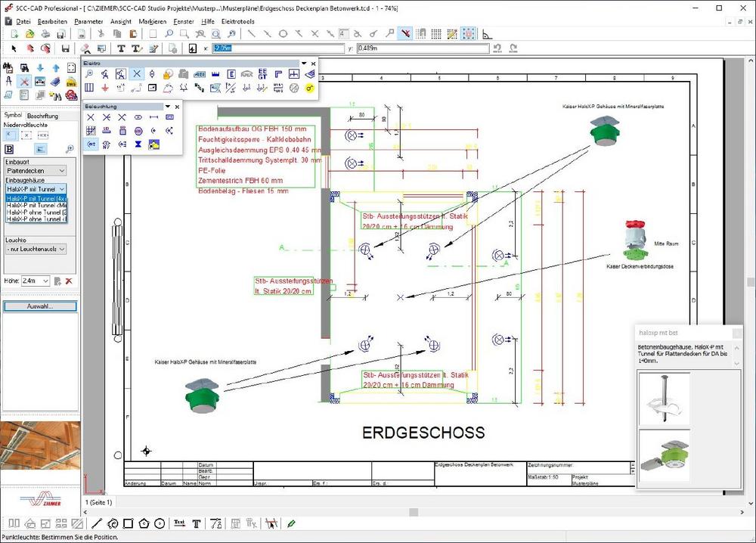Image resolution: width=756 pixels, height=543 pixels.
Task: Select the second HaloX-P mit Tunnel list entry
Action: [x=36, y=206]
